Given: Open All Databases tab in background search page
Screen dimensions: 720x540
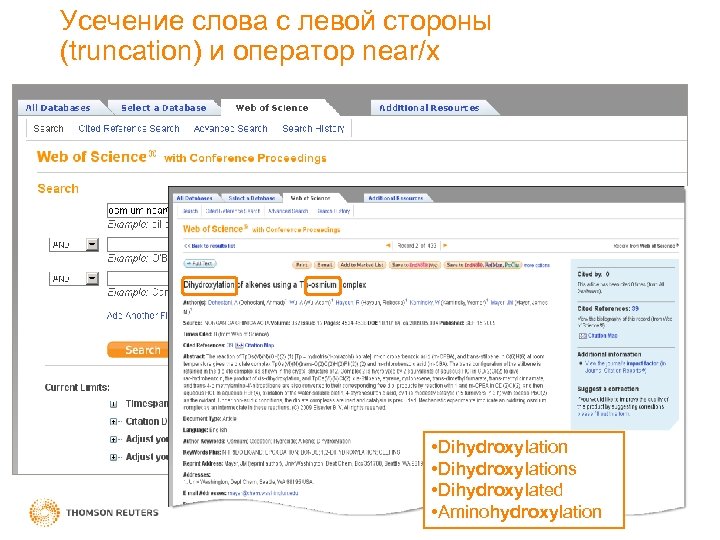Looking at the screenshot, I should 58,108.
